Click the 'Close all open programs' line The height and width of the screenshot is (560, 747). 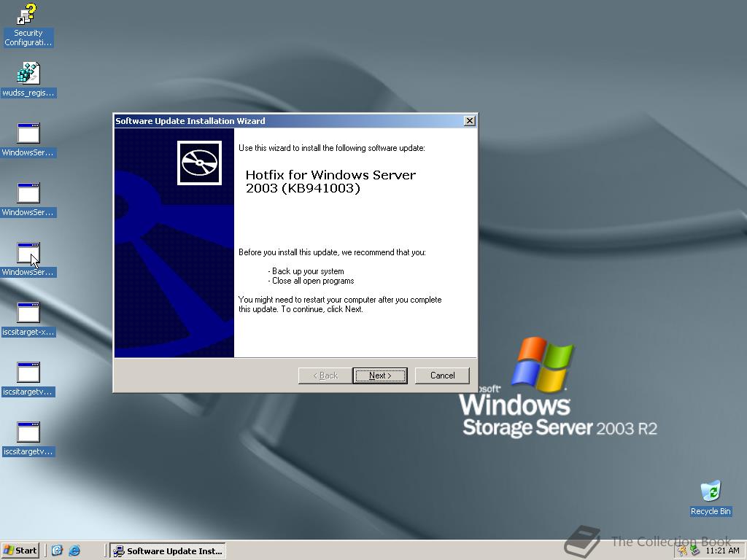pos(311,281)
